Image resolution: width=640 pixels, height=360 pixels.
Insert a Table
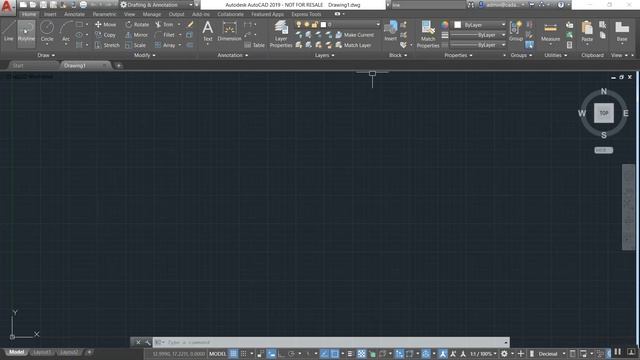point(254,45)
